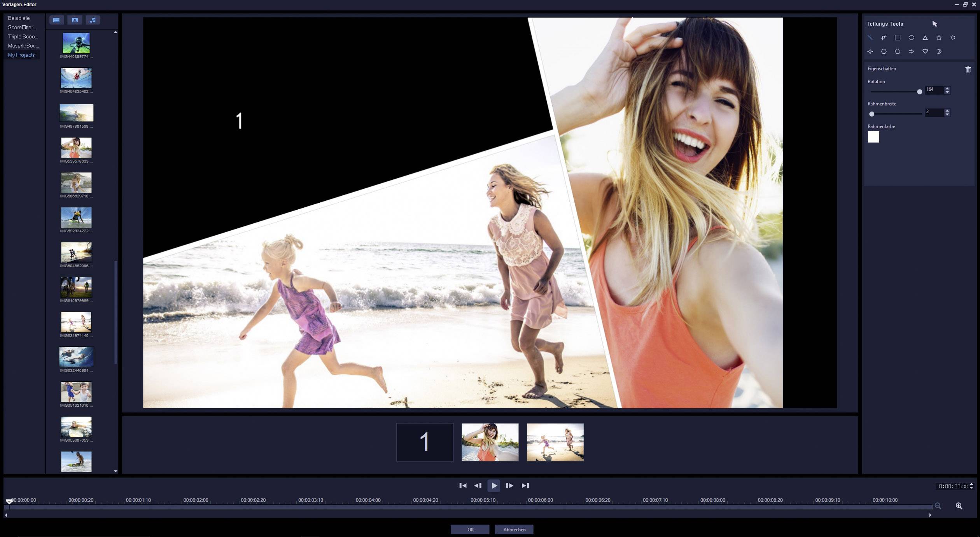Click the Abbrechen button
980x537 pixels.
pyautogui.click(x=514, y=529)
